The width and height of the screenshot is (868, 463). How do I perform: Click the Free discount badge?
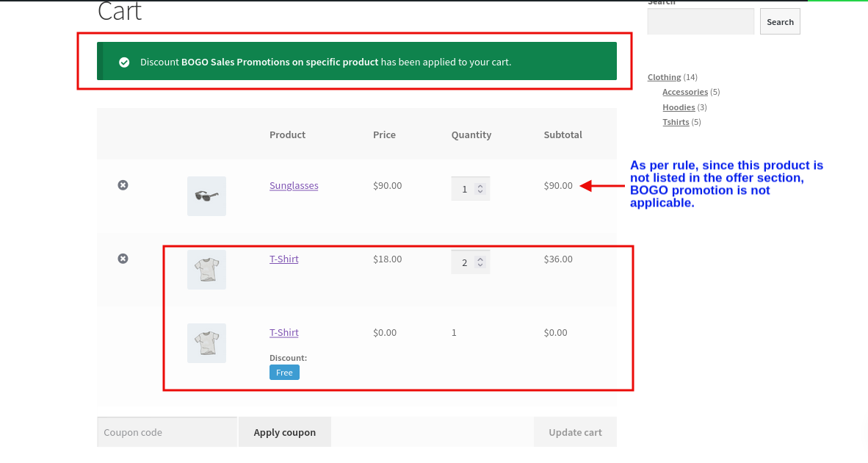284,372
